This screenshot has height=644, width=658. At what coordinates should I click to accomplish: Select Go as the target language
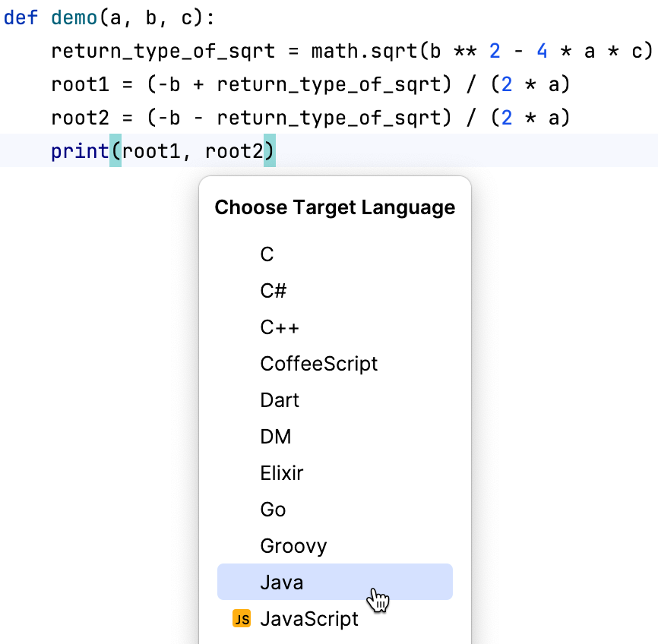273,510
